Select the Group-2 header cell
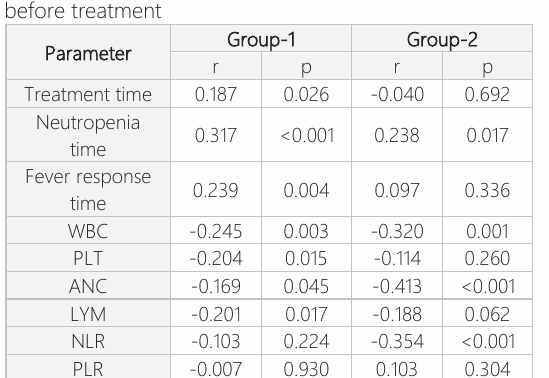This screenshot has width=549, height=378. coord(442,39)
